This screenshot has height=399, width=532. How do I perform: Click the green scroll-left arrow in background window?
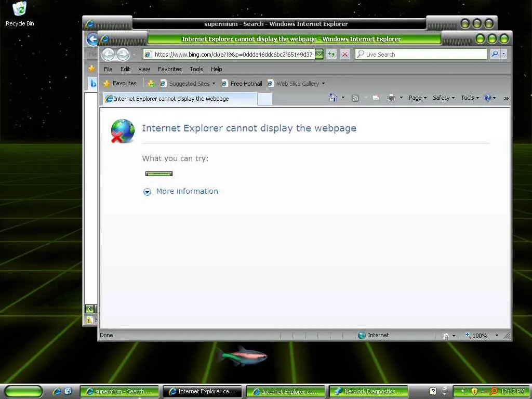pos(89,309)
